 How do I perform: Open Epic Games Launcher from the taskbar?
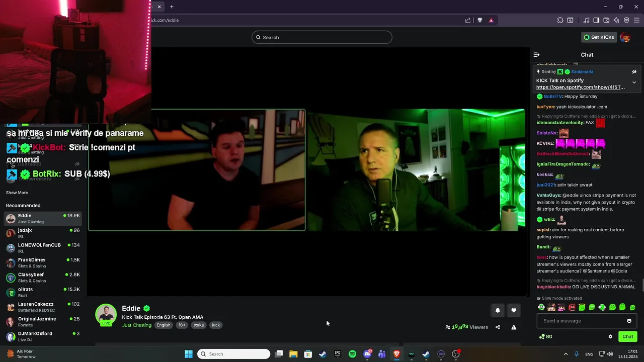coord(338,354)
